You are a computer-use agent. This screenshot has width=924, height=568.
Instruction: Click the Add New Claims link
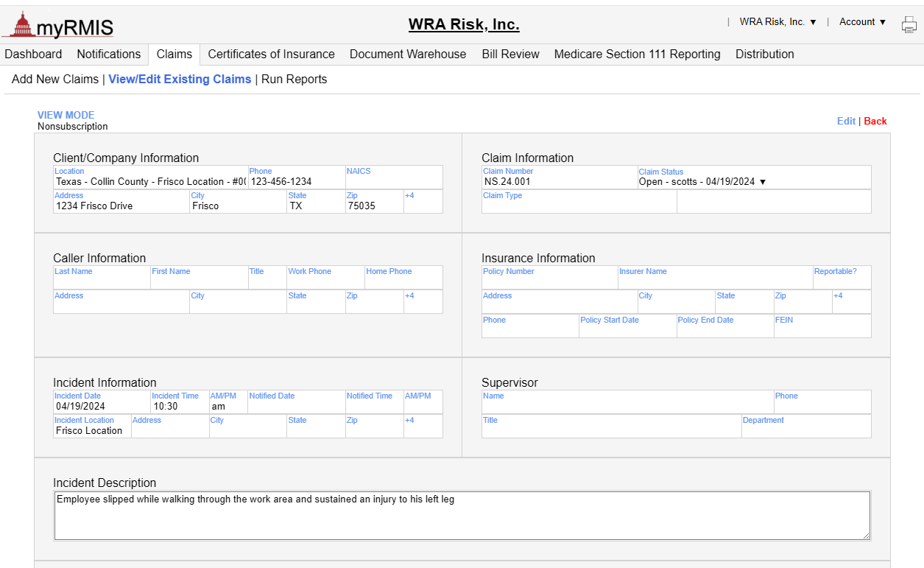tap(55, 80)
